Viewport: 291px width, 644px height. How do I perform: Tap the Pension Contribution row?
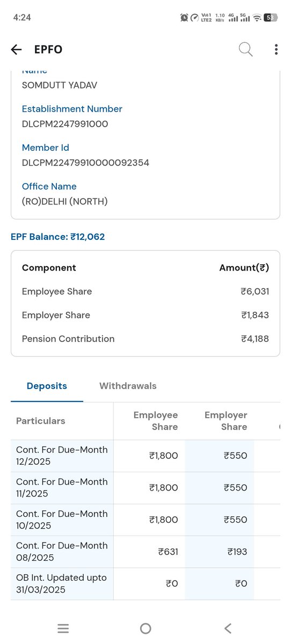point(146,339)
